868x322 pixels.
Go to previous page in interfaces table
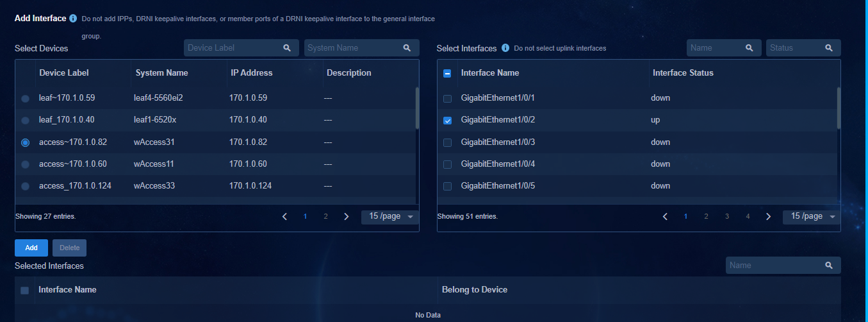pyautogui.click(x=665, y=216)
